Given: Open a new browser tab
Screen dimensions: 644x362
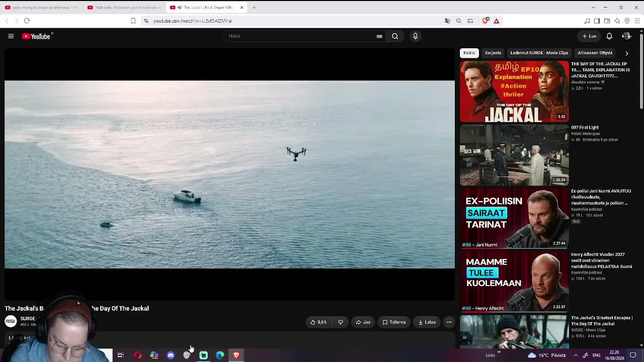Looking at the screenshot, I should 254,8.
